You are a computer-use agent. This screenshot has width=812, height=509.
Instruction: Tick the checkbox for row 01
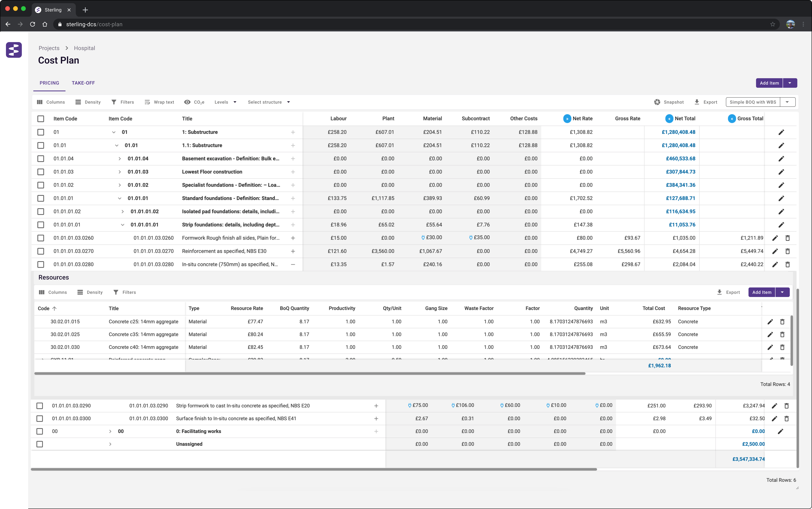[x=41, y=132]
